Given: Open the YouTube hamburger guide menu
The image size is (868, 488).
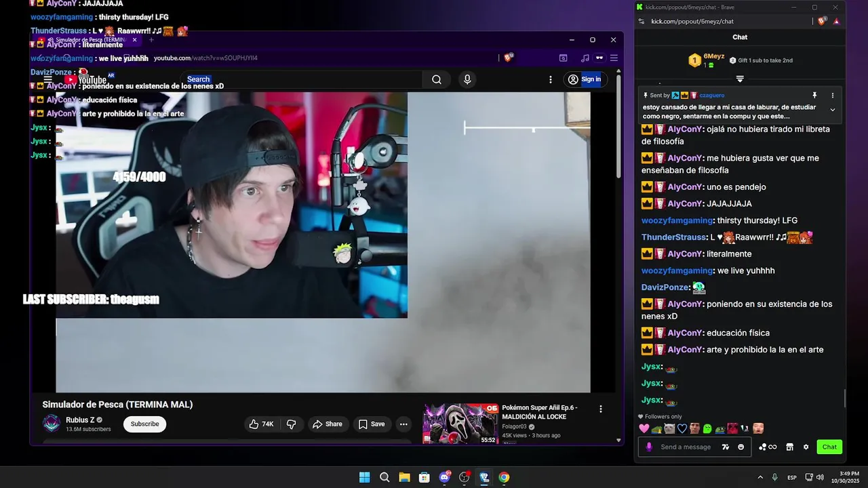Looking at the screenshot, I should pyautogui.click(x=48, y=79).
